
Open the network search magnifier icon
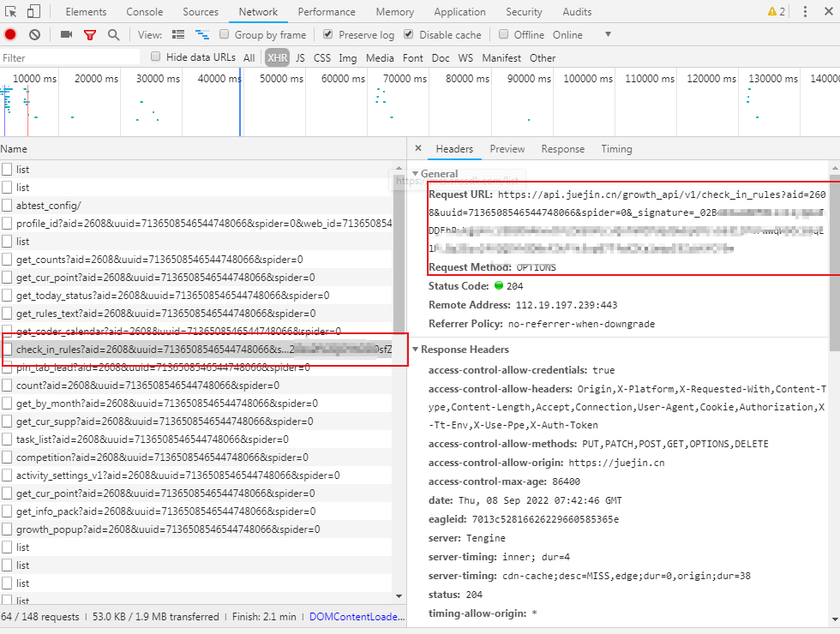coord(113,35)
